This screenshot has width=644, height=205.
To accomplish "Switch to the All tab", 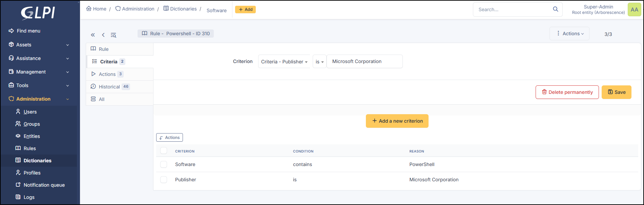I will tap(120, 99).
